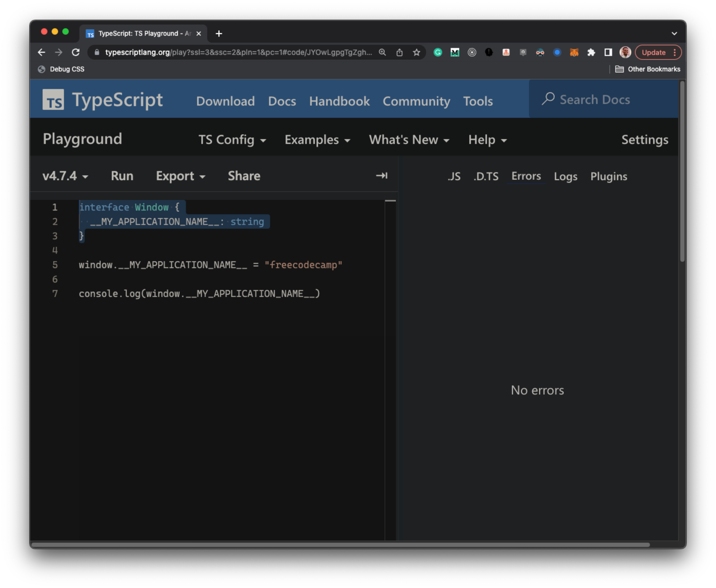Screen dimensions: 716x588
Task: Open the TS Config dropdown menu
Action: pos(232,140)
